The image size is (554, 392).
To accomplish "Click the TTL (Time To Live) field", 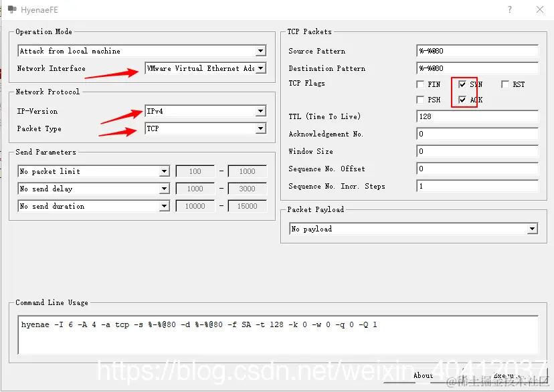I will click(477, 116).
